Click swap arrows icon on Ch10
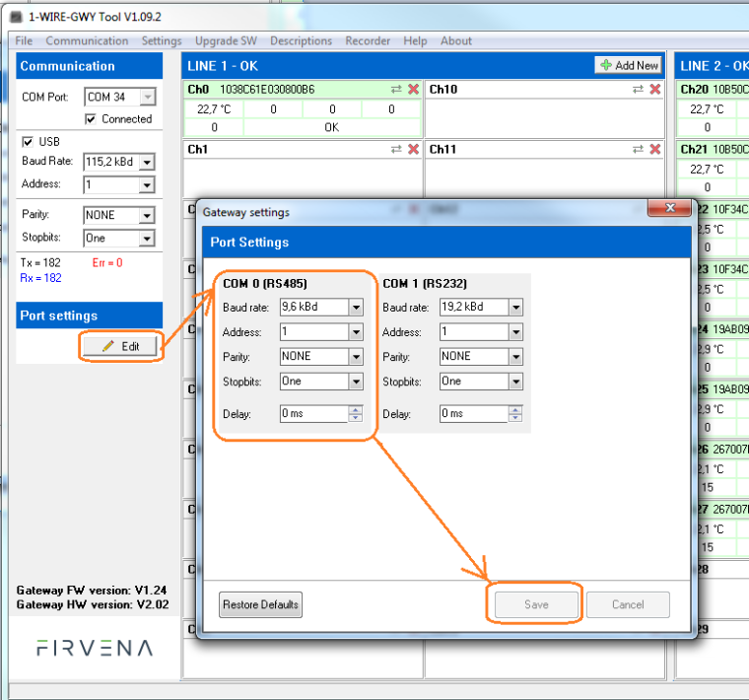The width and height of the screenshot is (749, 700). (x=639, y=90)
